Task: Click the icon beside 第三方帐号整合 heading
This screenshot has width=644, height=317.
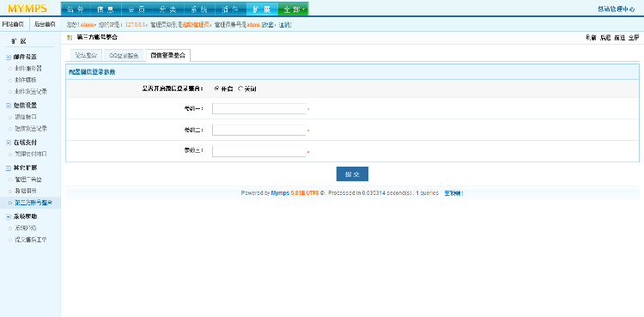Action: [70, 38]
